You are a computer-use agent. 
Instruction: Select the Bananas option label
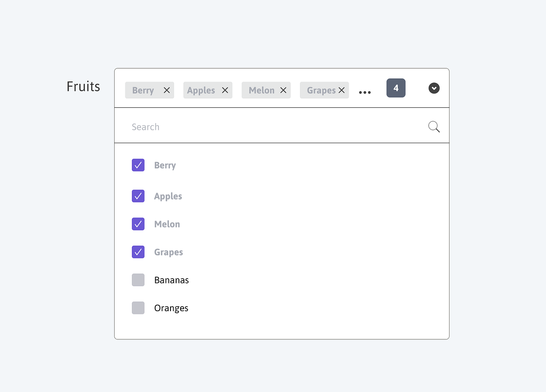point(172,280)
